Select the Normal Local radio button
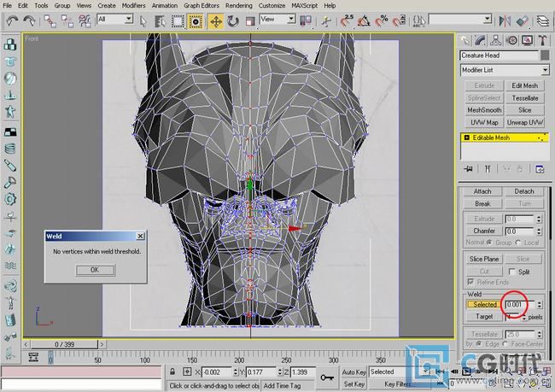 click(x=518, y=243)
